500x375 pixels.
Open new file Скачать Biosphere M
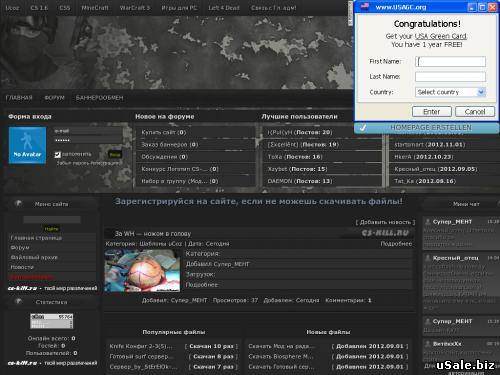281,356
